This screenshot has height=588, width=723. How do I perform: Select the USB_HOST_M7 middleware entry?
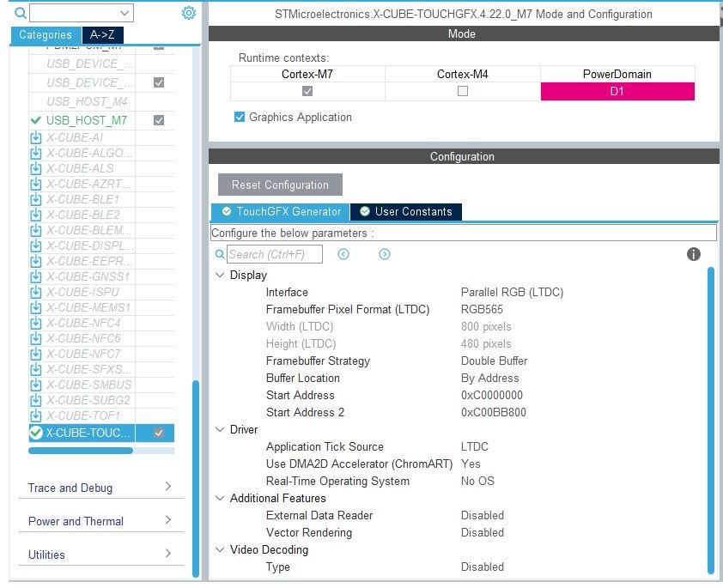tap(86, 120)
